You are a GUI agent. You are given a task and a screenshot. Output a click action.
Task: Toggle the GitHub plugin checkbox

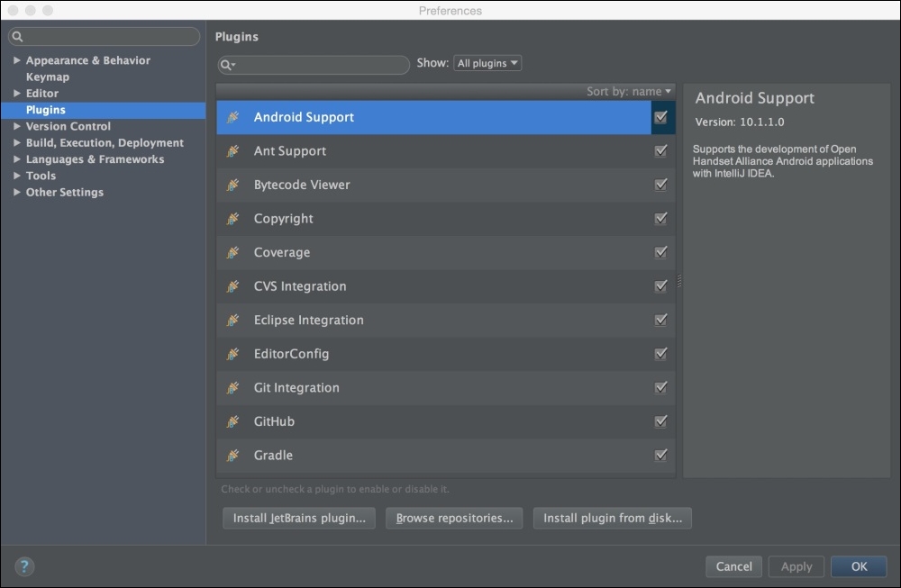coord(660,422)
